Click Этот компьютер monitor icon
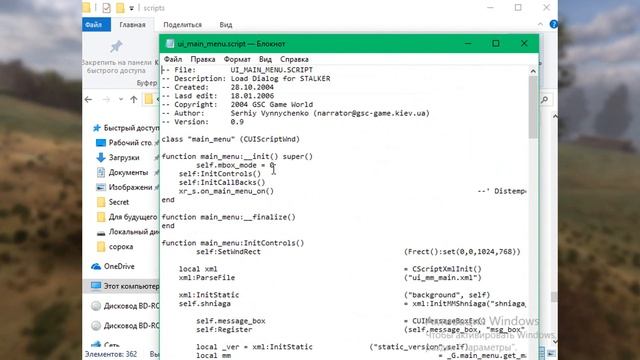Image resolution: width=640 pixels, height=360 pixels. coord(96,286)
